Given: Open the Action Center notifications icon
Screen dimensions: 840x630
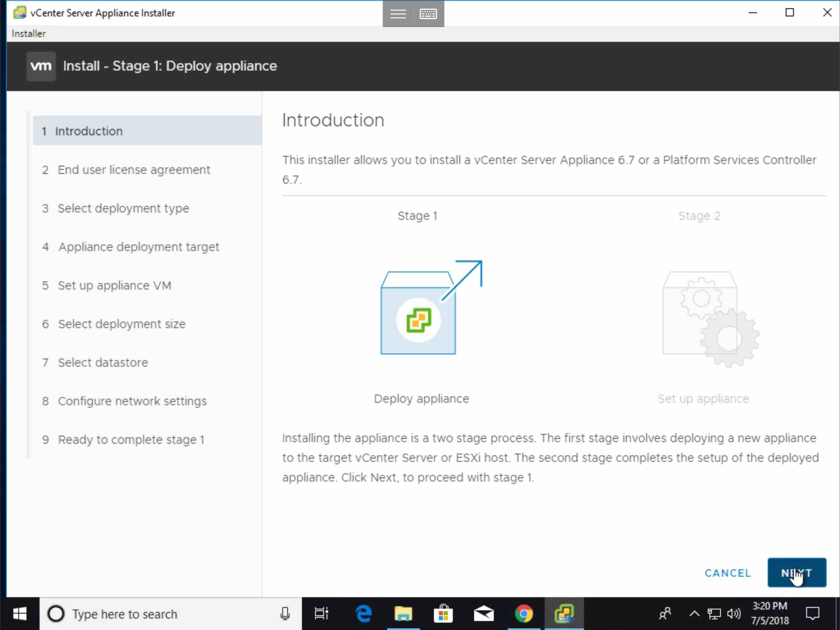Looking at the screenshot, I should click(x=813, y=613).
